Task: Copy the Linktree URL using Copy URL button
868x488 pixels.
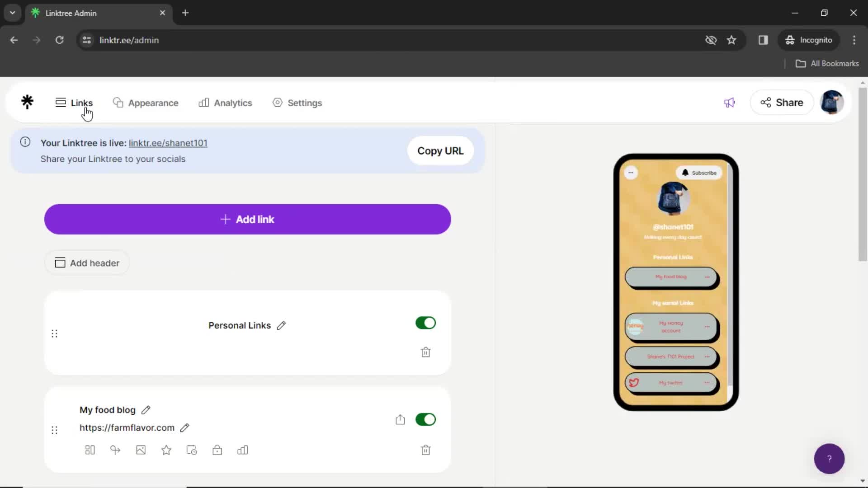Action: pyautogui.click(x=441, y=150)
